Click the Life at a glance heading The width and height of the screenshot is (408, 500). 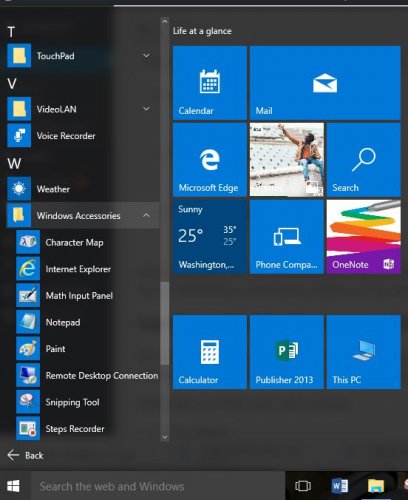(x=202, y=31)
